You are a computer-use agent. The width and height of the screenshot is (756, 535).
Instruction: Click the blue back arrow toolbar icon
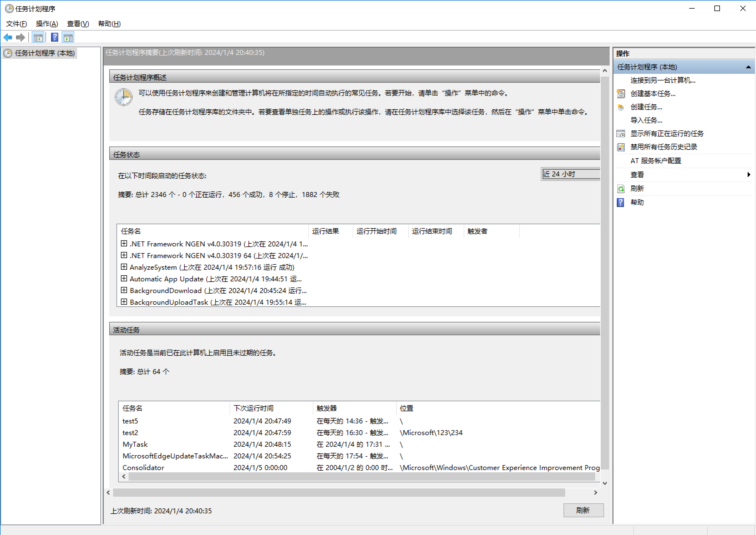[8, 37]
